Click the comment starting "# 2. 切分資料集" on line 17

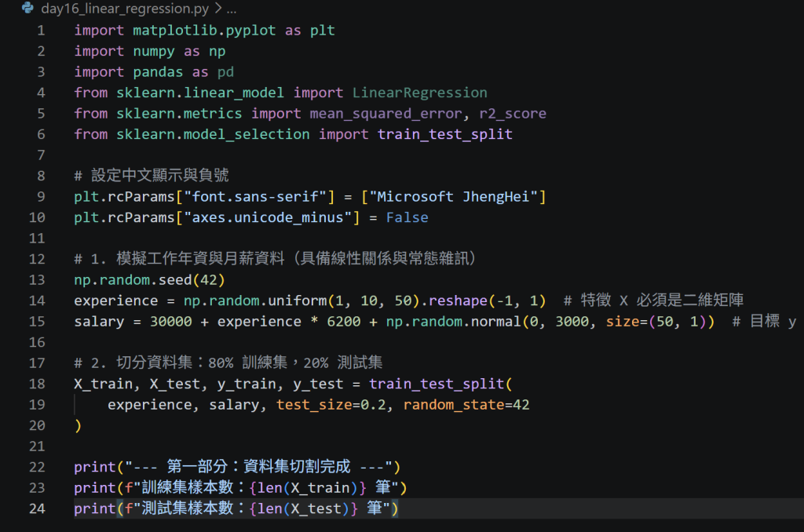click(x=228, y=363)
